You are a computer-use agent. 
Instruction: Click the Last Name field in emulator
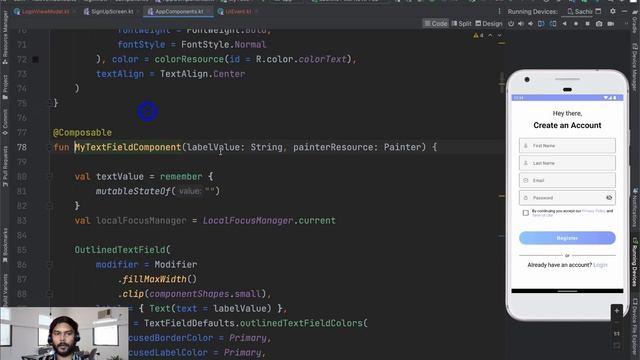pos(567,163)
